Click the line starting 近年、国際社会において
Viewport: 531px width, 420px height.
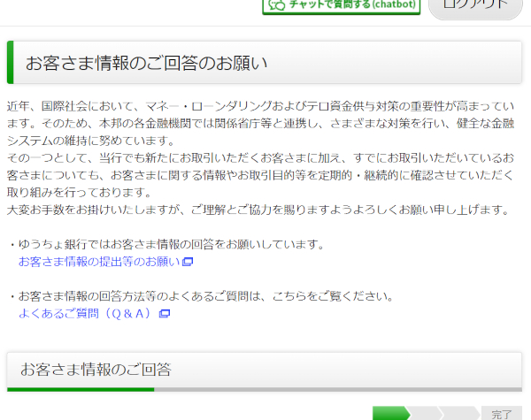pyautogui.click(x=260, y=106)
